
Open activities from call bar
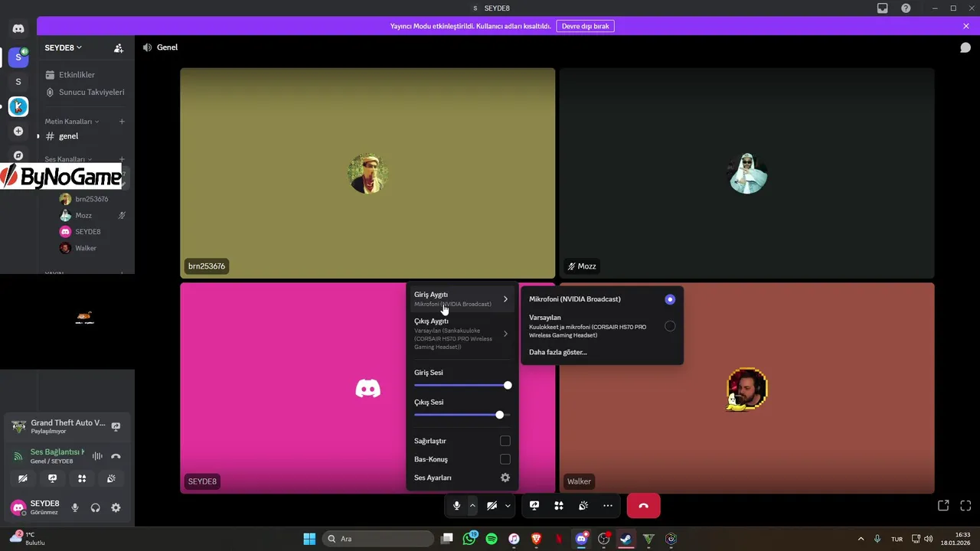559,506
